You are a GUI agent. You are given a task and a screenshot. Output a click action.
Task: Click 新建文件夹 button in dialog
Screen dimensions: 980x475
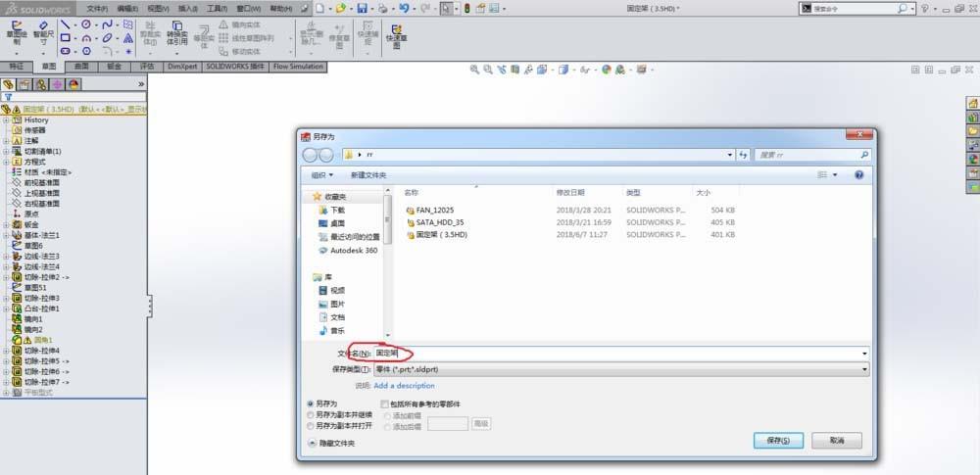click(368, 175)
